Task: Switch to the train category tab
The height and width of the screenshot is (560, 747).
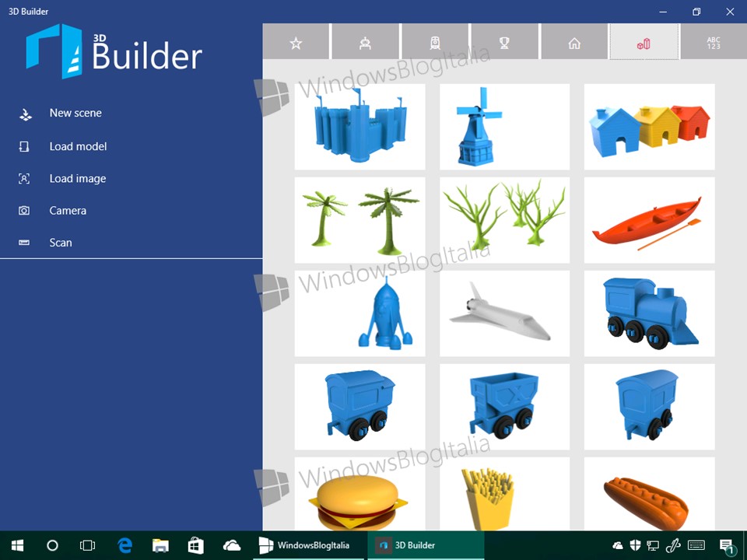Action: 435,42
